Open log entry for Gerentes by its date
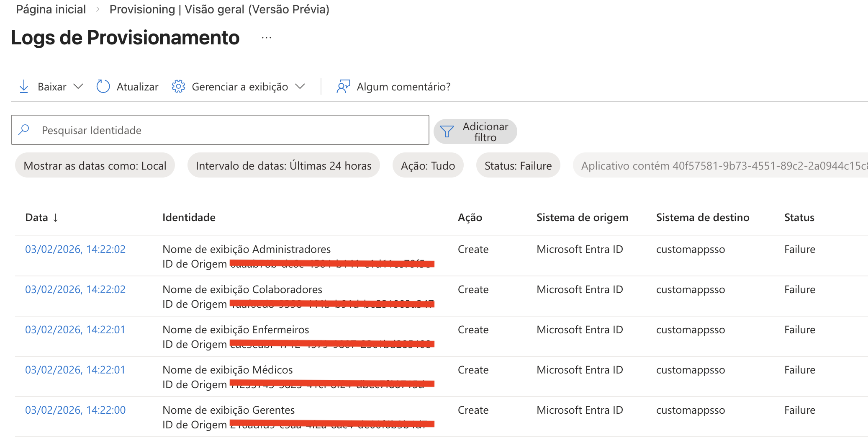 75,410
